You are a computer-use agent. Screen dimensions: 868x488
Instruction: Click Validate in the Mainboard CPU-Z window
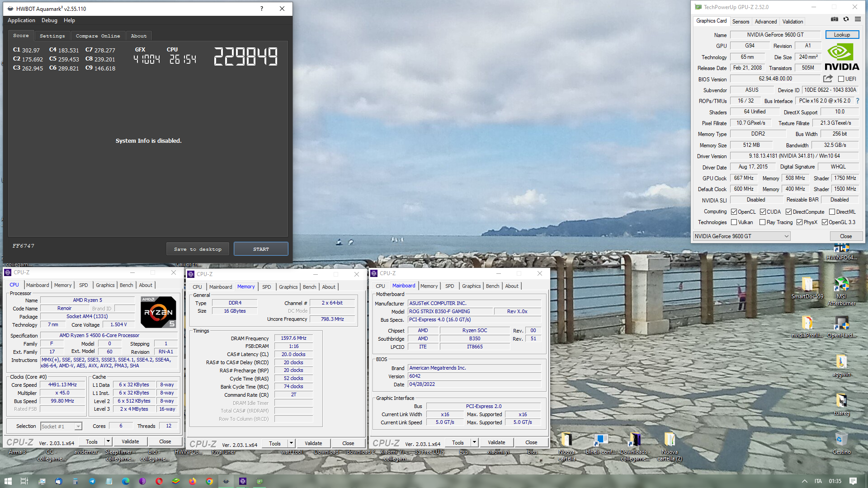coord(496,442)
